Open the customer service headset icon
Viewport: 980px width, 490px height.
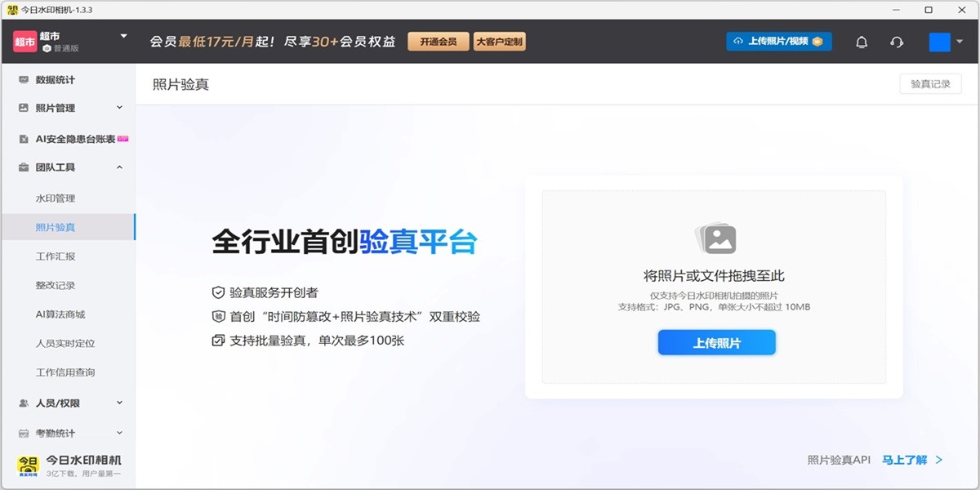pos(897,41)
